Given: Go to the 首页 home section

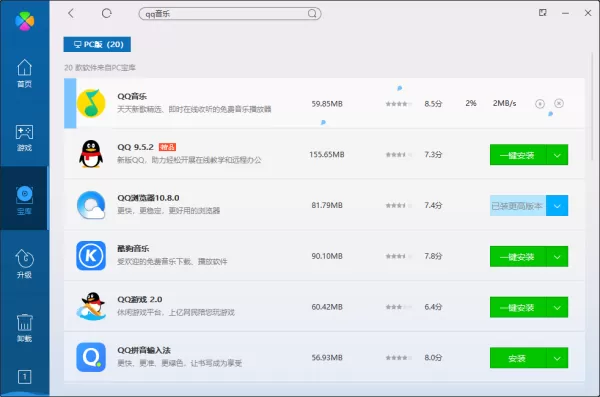Looking at the screenshot, I should (x=24, y=74).
